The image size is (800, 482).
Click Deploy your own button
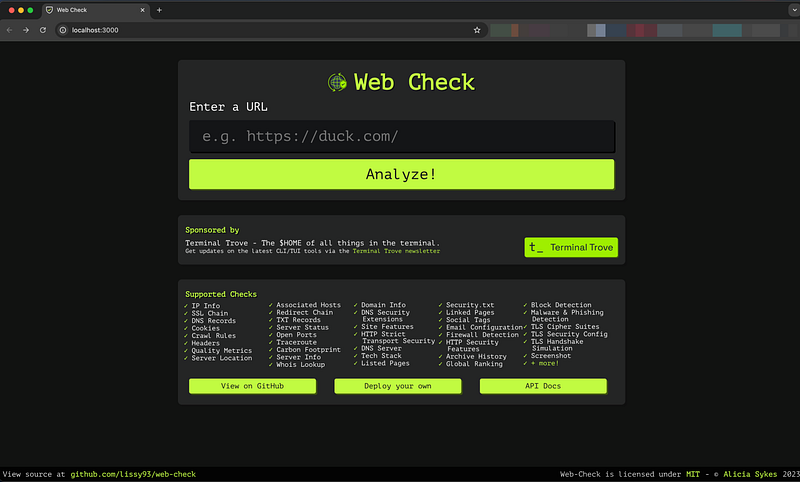pos(398,386)
